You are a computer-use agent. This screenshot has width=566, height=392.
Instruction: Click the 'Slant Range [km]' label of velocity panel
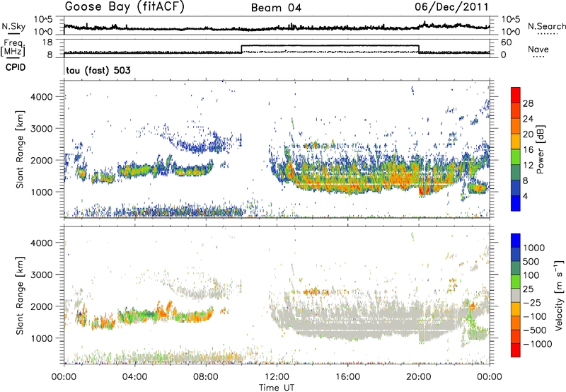20,295
